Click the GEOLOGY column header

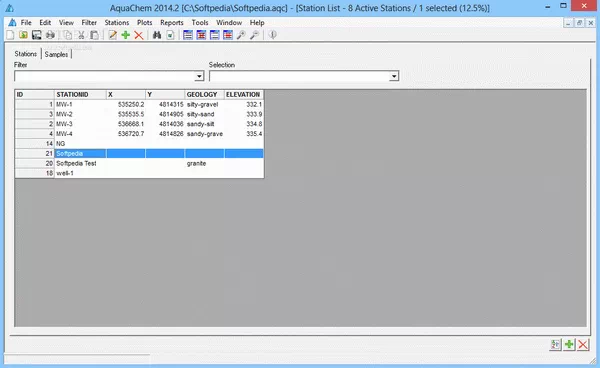205,94
